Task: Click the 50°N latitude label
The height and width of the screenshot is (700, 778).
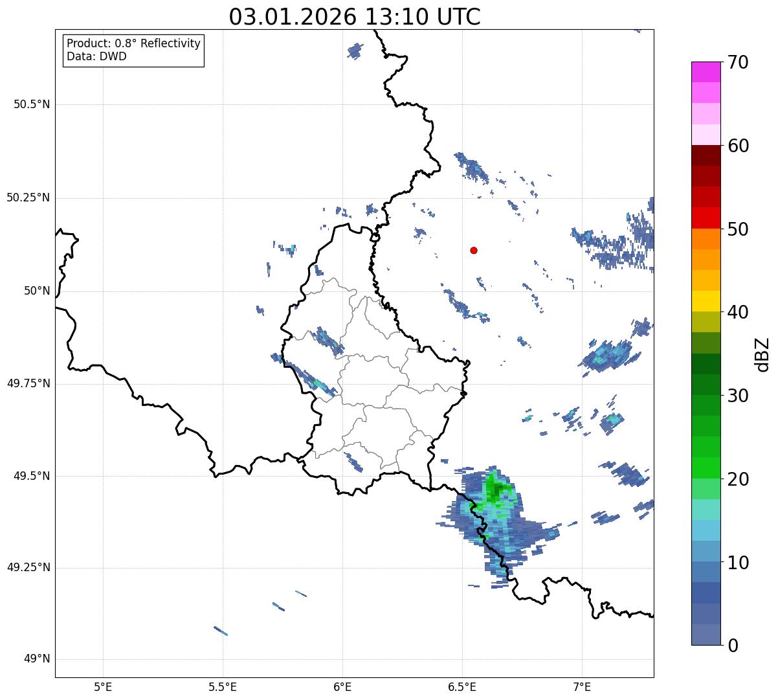Action: tap(38, 291)
